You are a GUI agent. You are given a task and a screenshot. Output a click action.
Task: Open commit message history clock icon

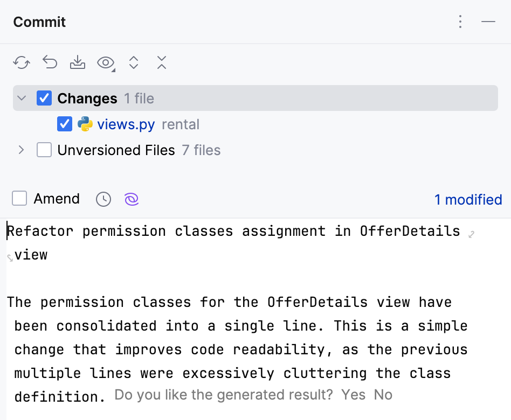pyautogui.click(x=103, y=199)
